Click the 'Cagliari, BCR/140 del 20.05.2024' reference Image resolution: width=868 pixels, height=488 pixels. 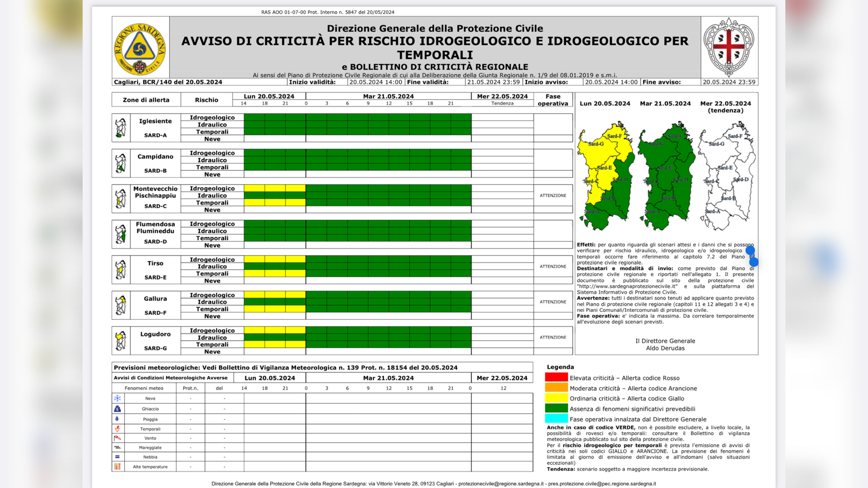click(x=168, y=82)
